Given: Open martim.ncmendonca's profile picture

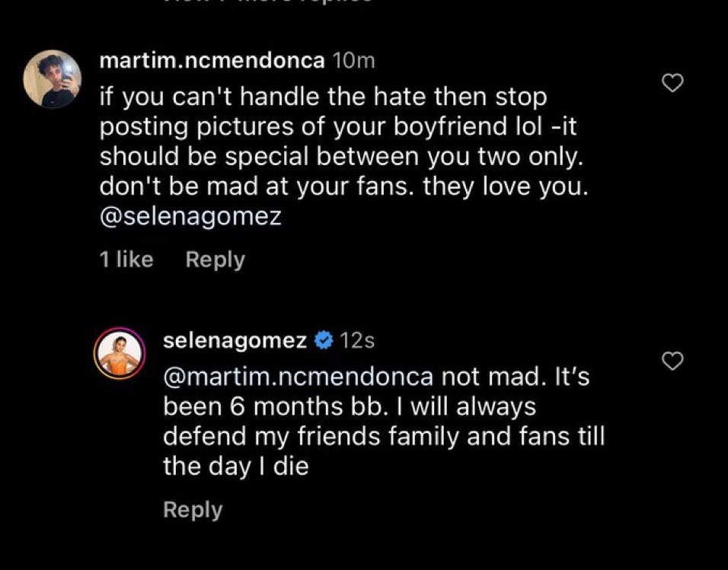Looking at the screenshot, I should (53, 79).
